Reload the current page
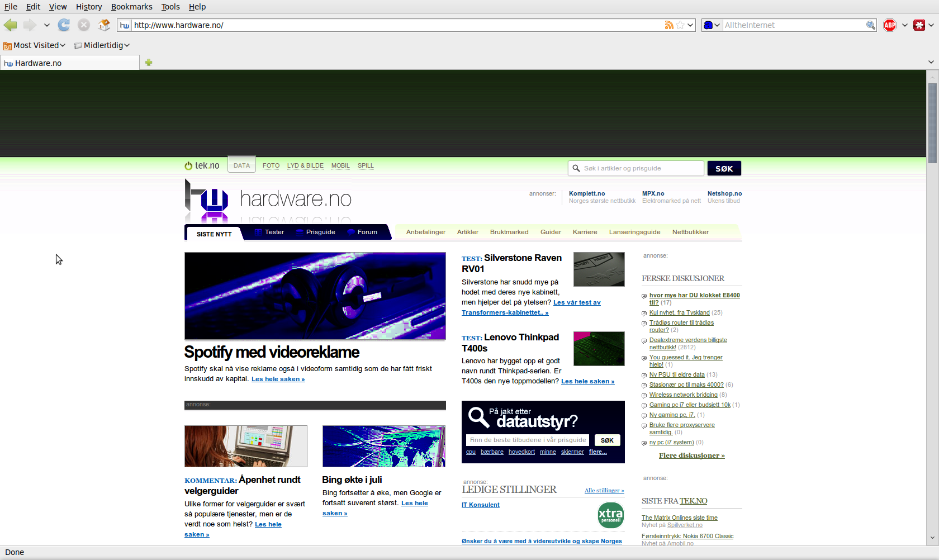 (x=64, y=25)
